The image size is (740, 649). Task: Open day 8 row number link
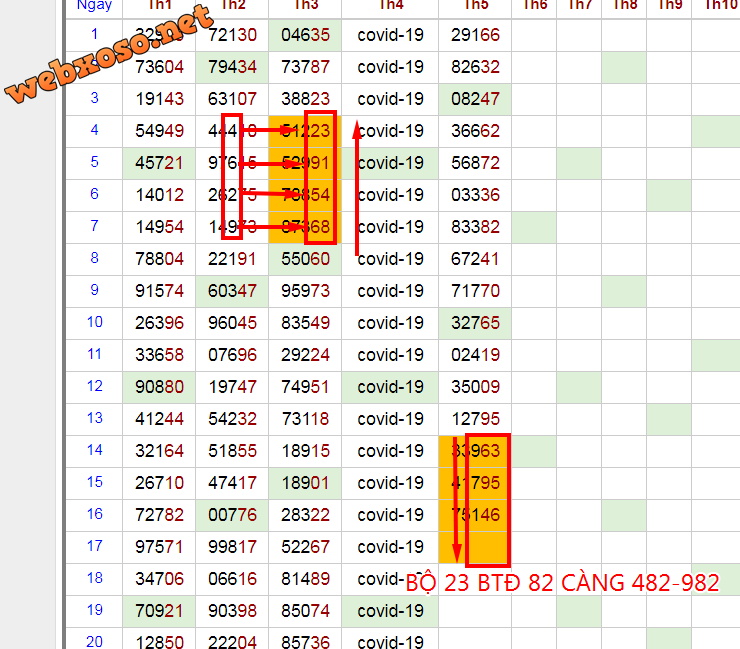(x=95, y=258)
